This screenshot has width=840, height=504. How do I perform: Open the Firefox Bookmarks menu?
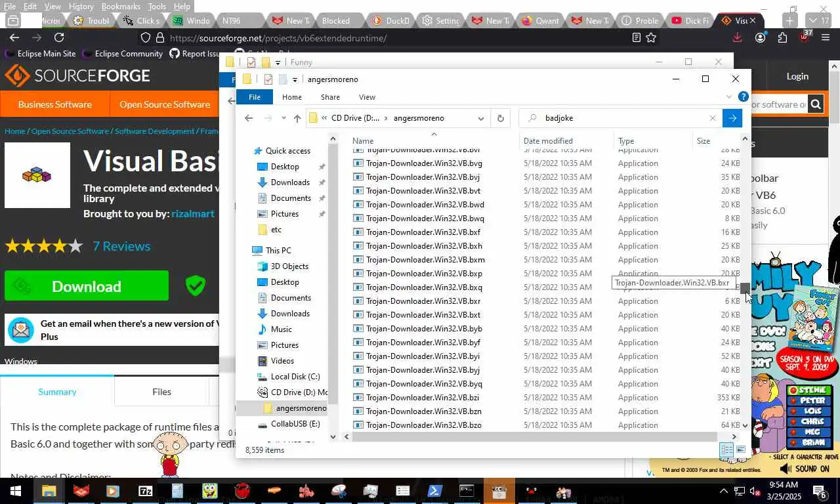pos(121,7)
